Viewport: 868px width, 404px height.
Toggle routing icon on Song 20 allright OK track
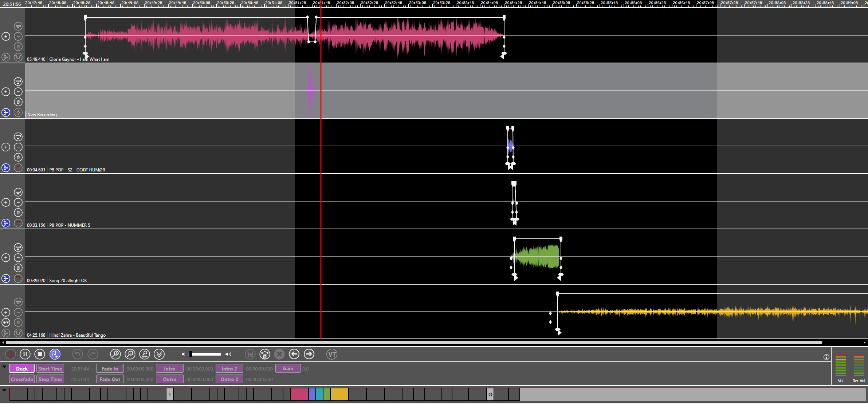coord(6,278)
